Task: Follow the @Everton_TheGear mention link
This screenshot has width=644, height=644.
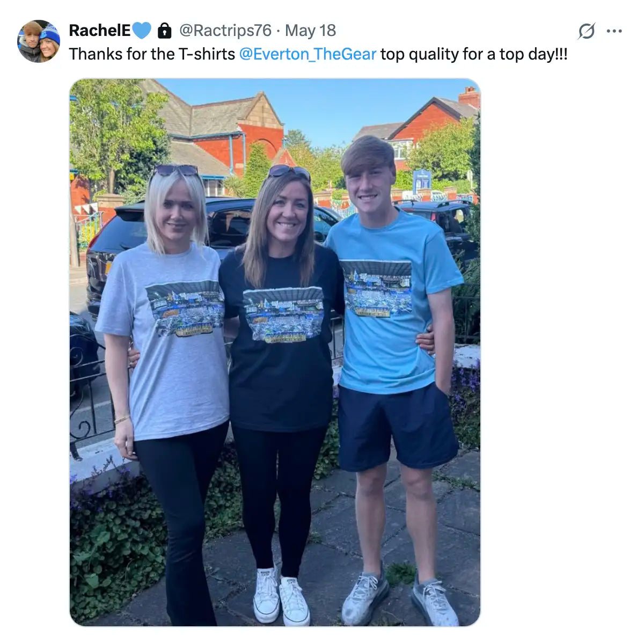Action: (x=308, y=54)
